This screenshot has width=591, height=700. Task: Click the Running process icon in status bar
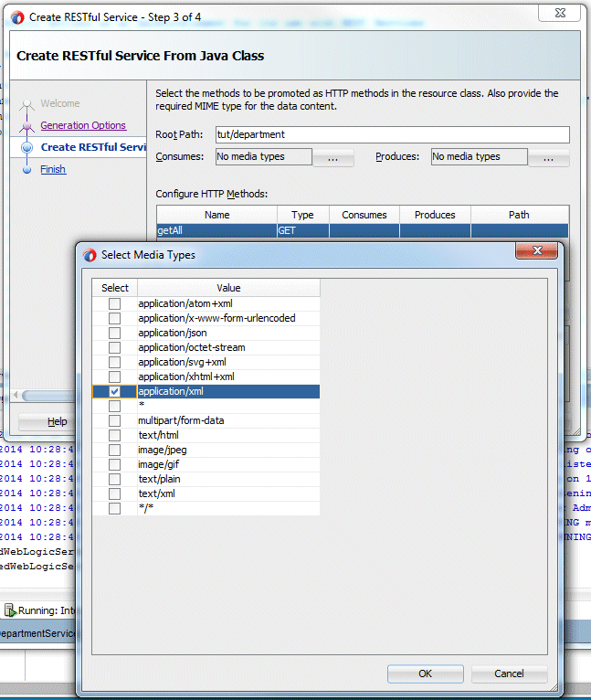(10, 610)
